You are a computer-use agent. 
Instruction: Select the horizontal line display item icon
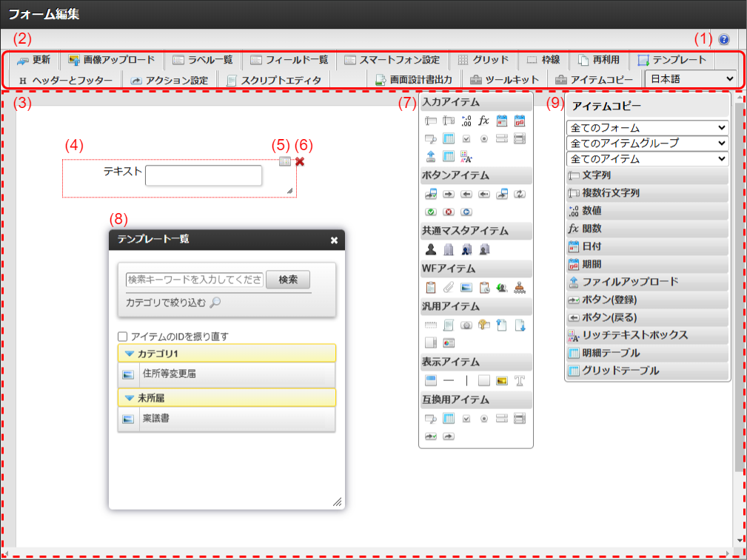coord(449,381)
